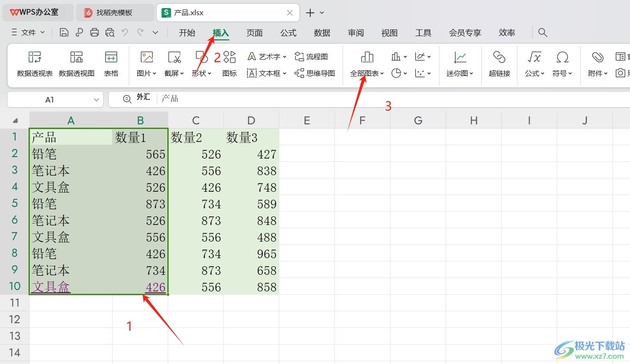Expand the Name Box dropdown arrow

click(x=97, y=100)
